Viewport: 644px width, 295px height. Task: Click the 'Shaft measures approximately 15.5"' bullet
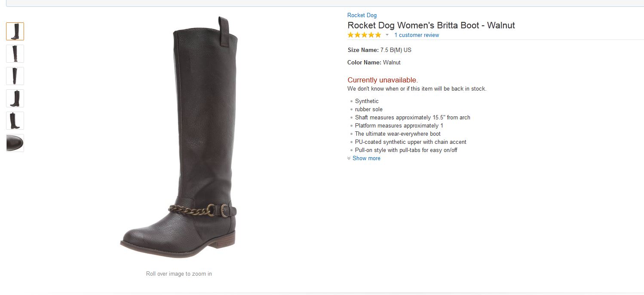pyautogui.click(x=412, y=118)
